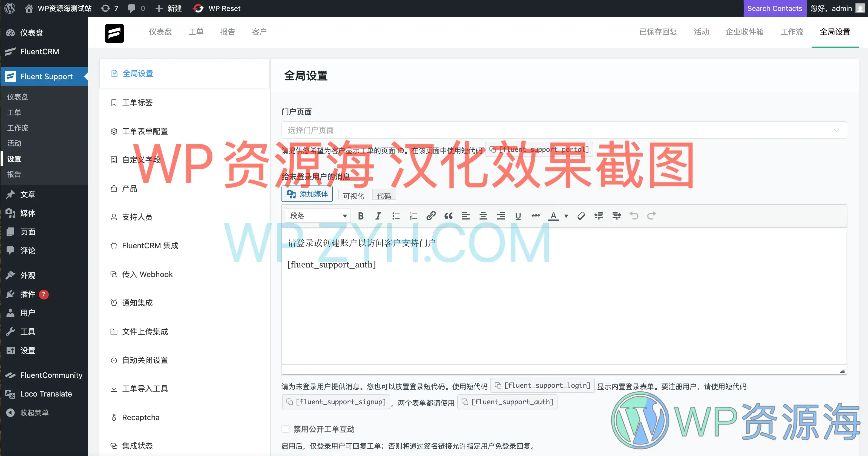Insert link using the chain icon
868x456 pixels.
tap(431, 216)
